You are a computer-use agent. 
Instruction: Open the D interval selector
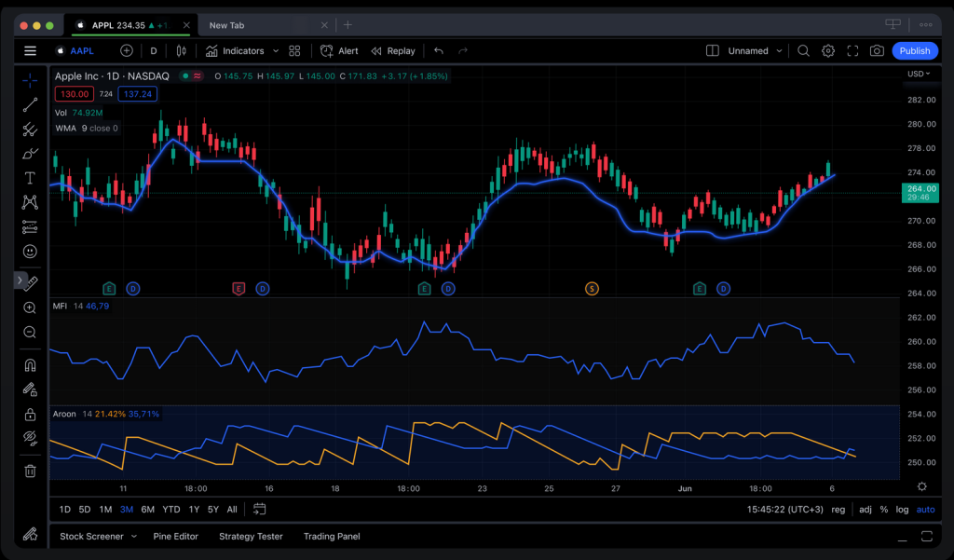point(154,51)
